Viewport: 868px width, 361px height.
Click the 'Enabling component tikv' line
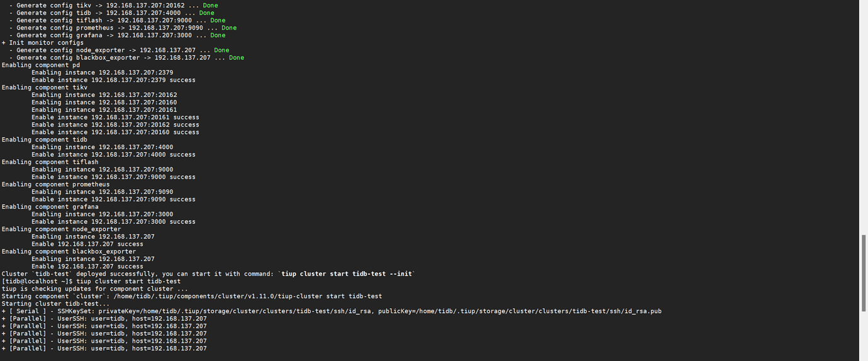tap(45, 87)
